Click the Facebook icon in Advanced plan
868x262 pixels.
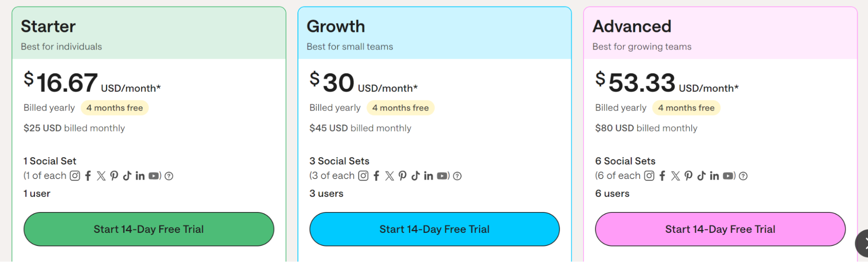662,176
